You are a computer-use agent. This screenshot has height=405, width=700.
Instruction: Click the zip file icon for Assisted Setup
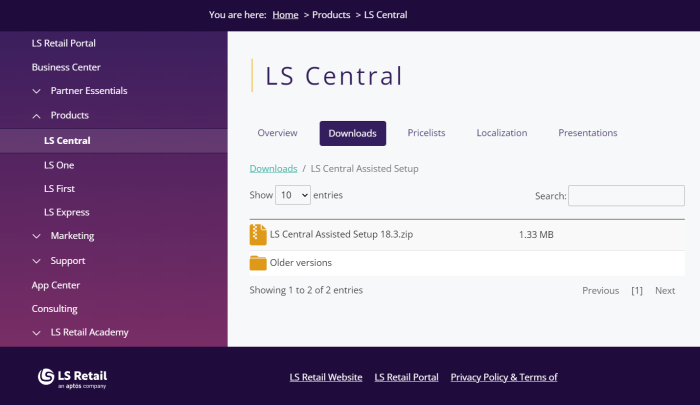(258, 235)
